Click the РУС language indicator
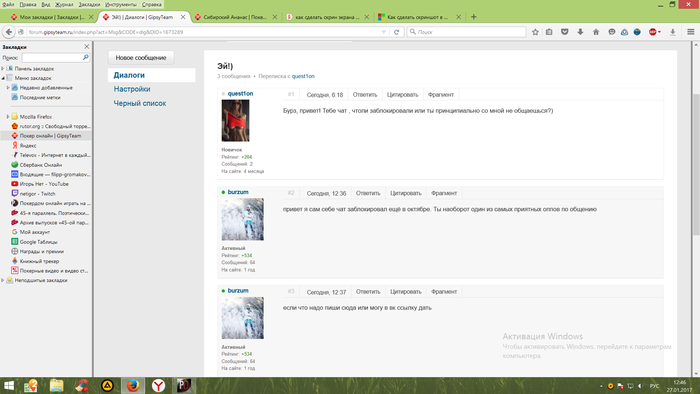 [654, 386]
